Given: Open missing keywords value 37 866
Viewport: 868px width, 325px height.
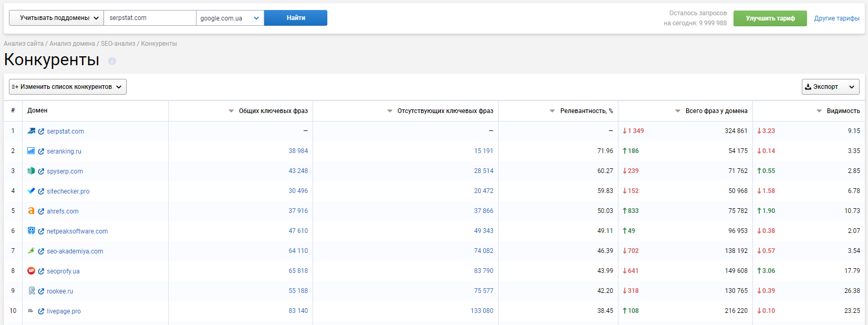Looking at the screenshot, I should click(484, 211).
